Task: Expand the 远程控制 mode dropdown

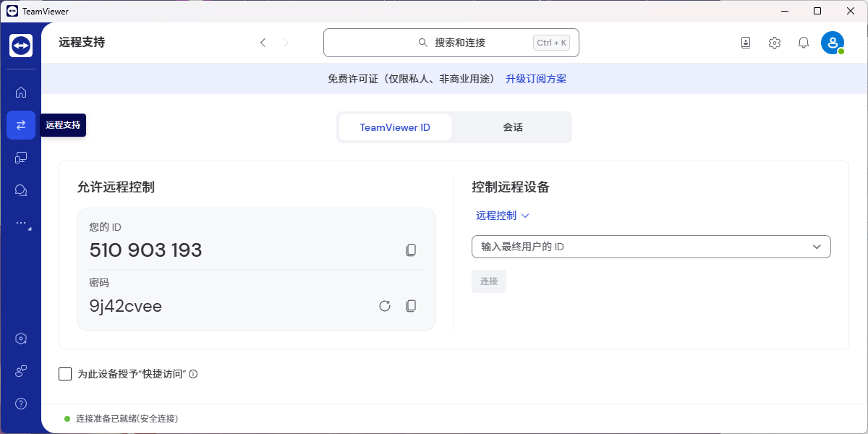Action: (503, 216)
